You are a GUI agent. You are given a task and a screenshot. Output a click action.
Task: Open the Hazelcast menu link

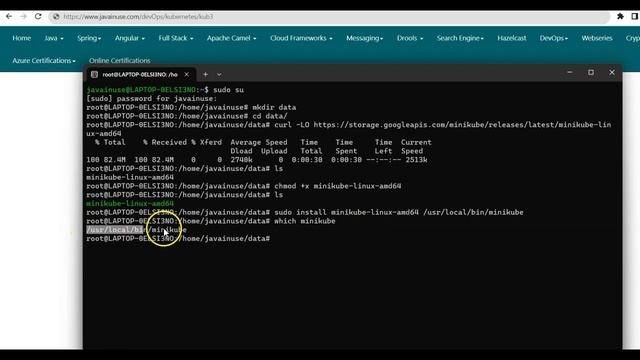[x=511, y=38]
